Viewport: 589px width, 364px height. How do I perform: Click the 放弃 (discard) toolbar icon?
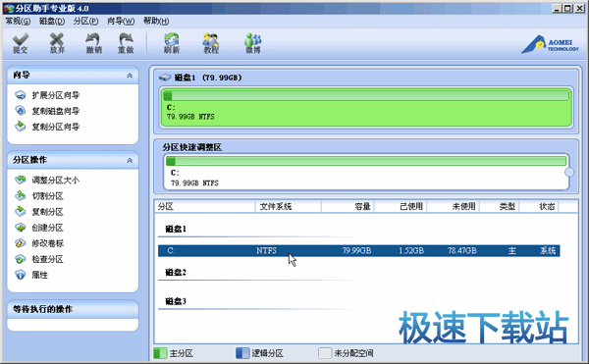tap(57, 43)
